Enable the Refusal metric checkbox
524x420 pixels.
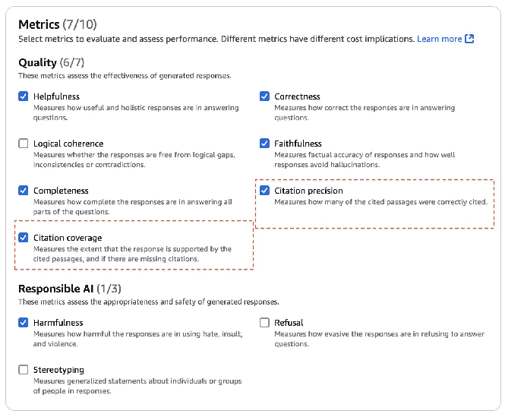[x=264, y=323]
